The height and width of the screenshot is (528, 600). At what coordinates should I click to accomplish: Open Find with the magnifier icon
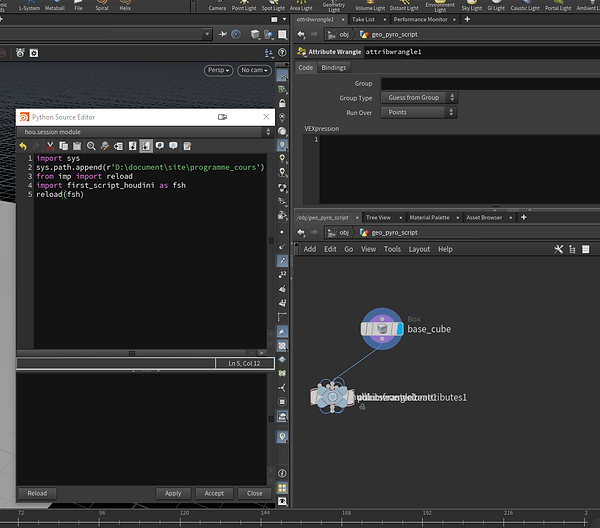[x=91, y=146]
